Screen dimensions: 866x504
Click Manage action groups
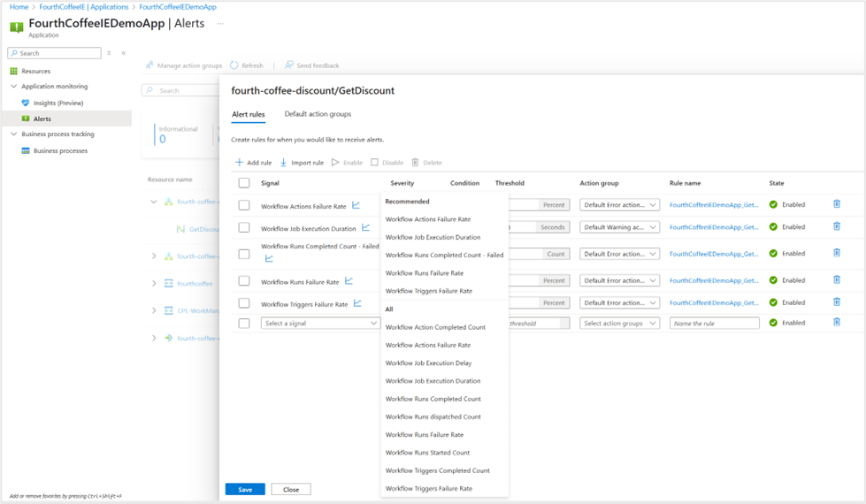[184, 65]
